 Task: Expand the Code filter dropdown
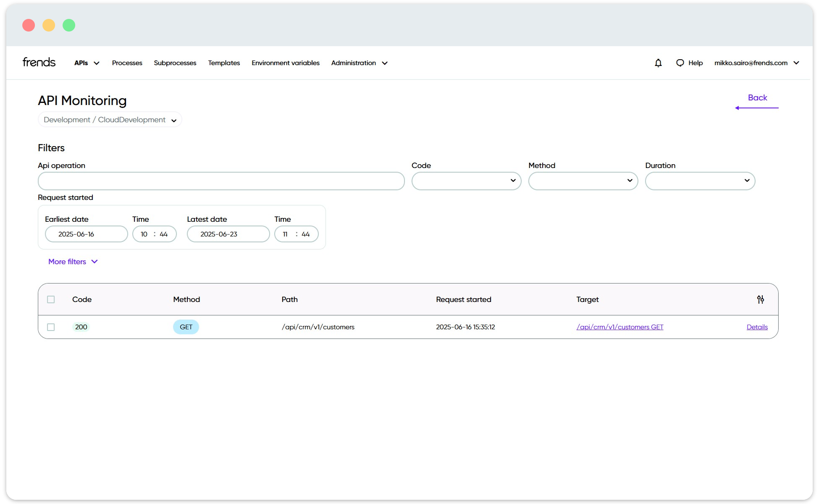[466, 181]
